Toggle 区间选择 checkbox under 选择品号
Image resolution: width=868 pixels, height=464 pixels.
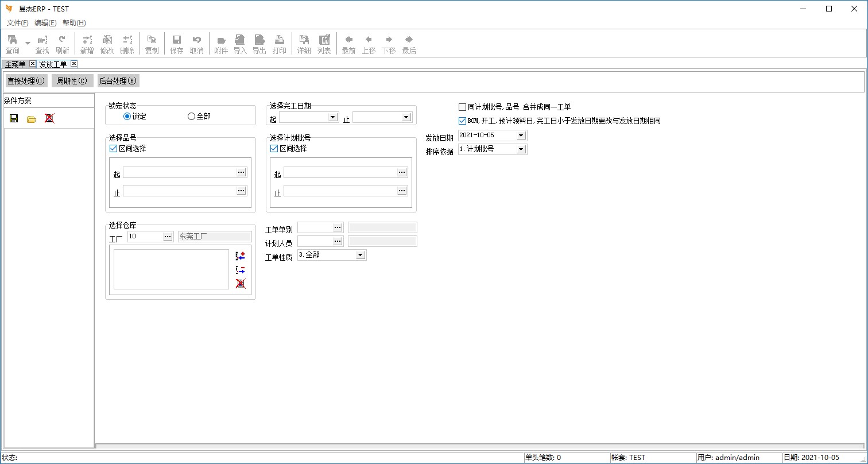(x=113, y=149)
